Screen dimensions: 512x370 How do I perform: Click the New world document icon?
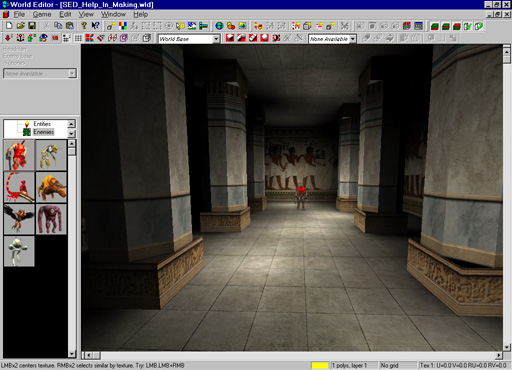tap(9, 26)
